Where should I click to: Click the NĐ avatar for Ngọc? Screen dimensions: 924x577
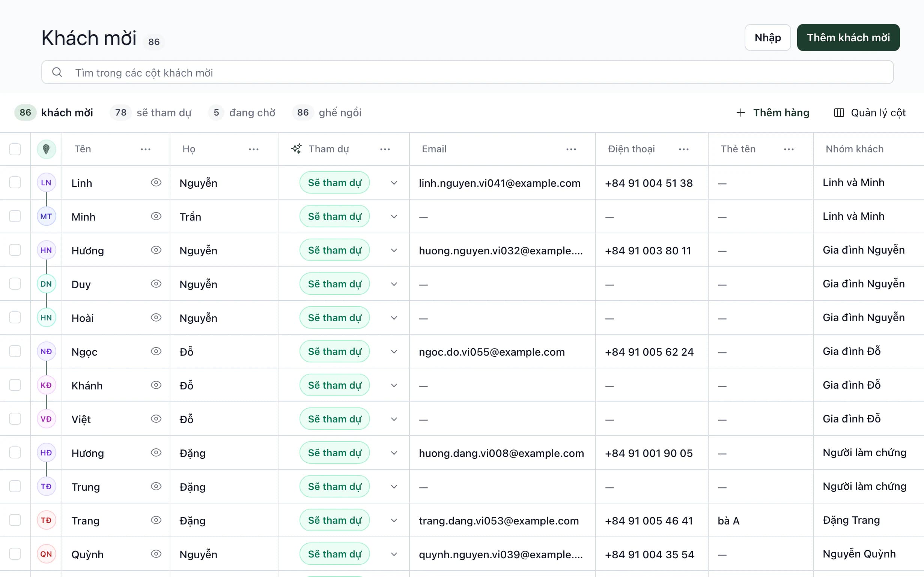pos(46,352)
